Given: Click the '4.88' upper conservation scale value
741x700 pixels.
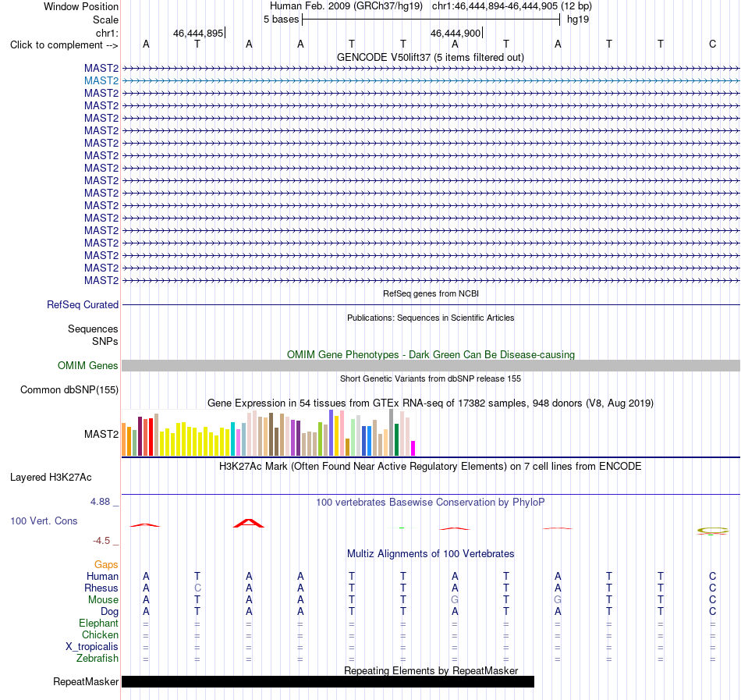Looking at the screenshot, I should coord(100,502).
